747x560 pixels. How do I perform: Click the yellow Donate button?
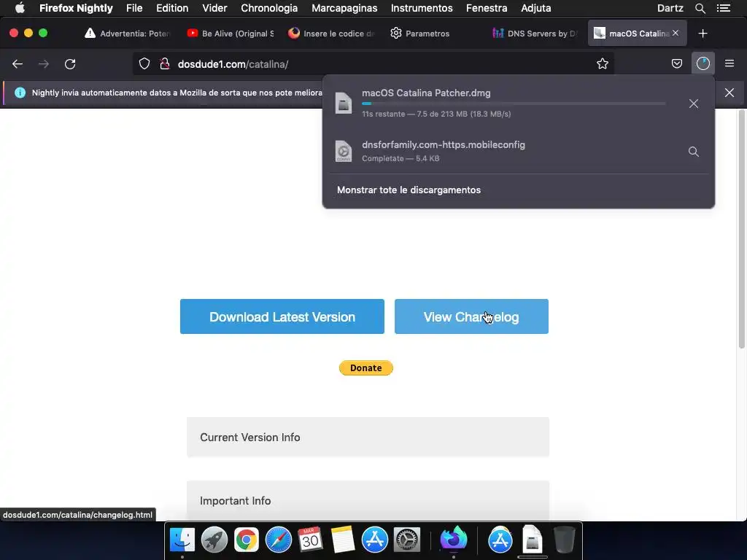point(366,367)
